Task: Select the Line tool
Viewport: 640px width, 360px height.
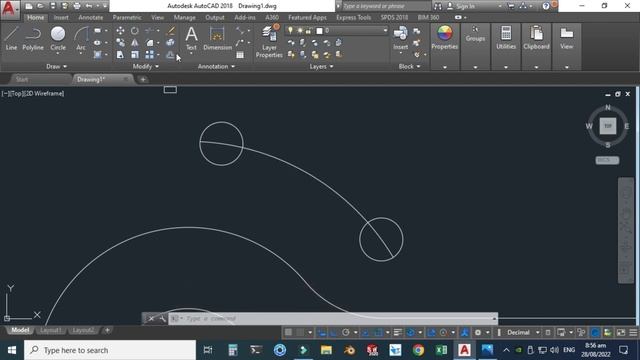Action: (11, 38)
